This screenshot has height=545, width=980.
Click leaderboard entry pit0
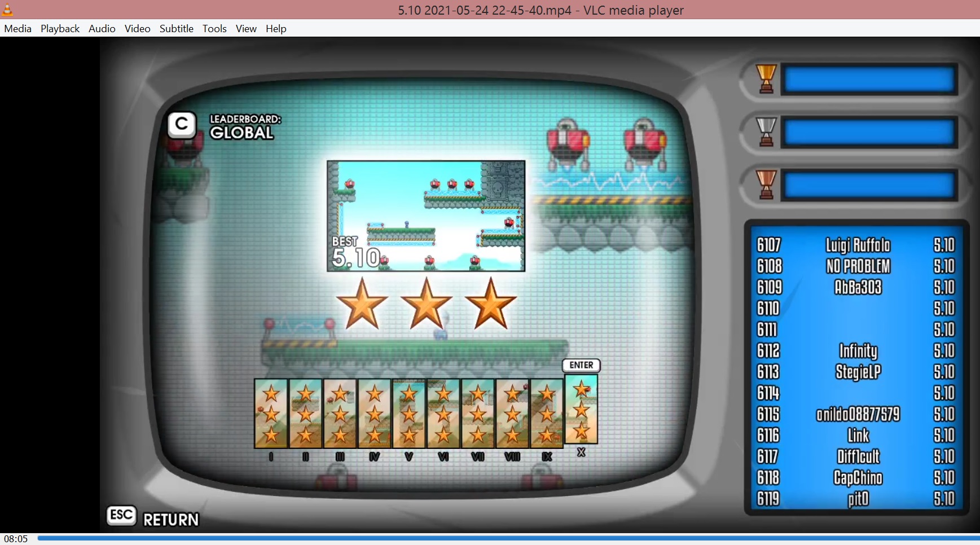tap(858, 499)
